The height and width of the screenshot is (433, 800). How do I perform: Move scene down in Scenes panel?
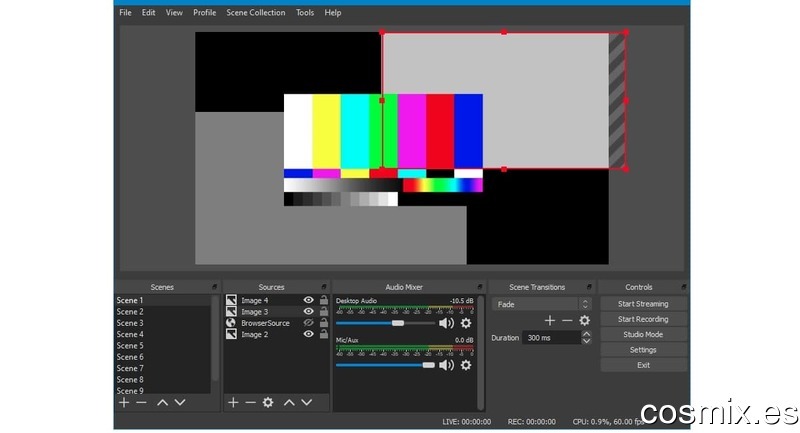coord(180,402)
